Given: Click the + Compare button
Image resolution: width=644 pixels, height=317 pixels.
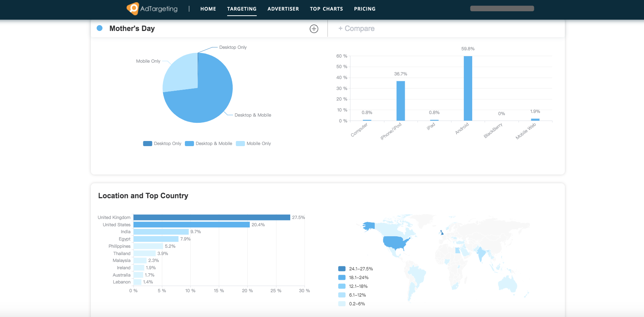Looking at the screenshot, I should tap(356, 28).
